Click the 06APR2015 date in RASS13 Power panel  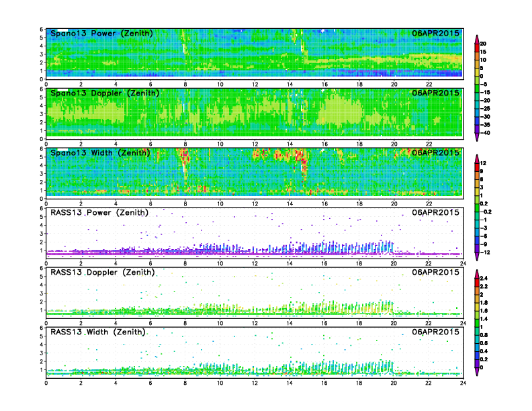(x=435, y=213)
